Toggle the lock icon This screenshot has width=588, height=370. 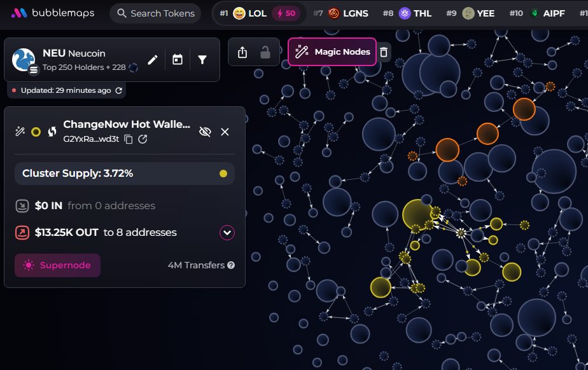coord(265,52)
